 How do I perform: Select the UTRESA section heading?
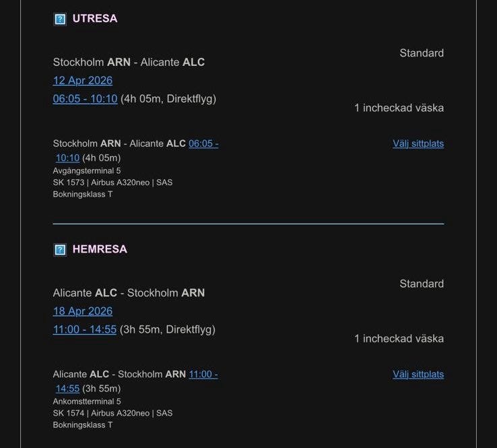tap(95, 19)
